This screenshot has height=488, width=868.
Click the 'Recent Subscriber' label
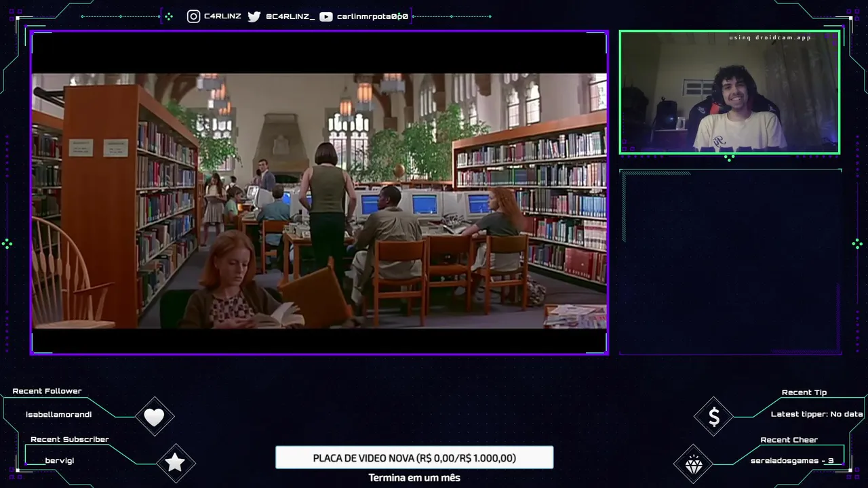[x=70, y=439]
